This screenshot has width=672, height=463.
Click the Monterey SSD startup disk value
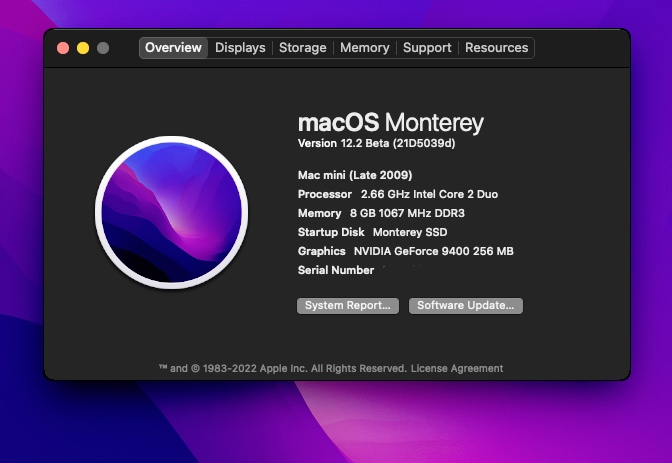[410, 232]
